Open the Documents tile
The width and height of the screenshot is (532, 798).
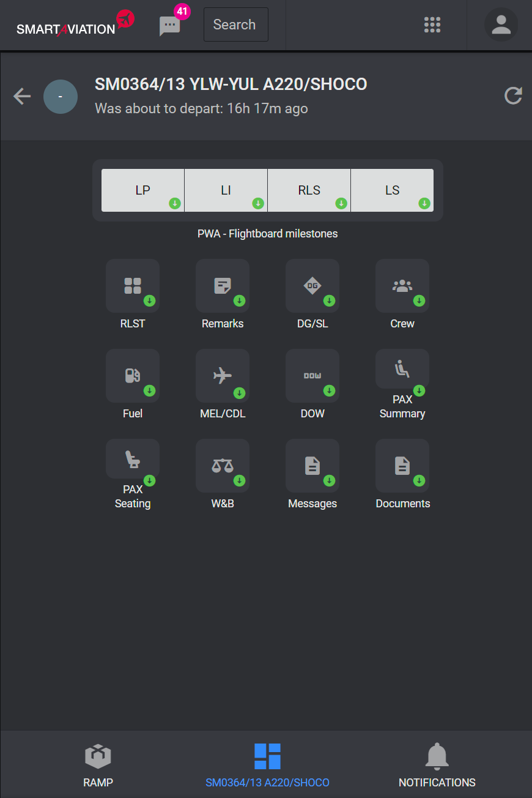(x=402, y=466)
